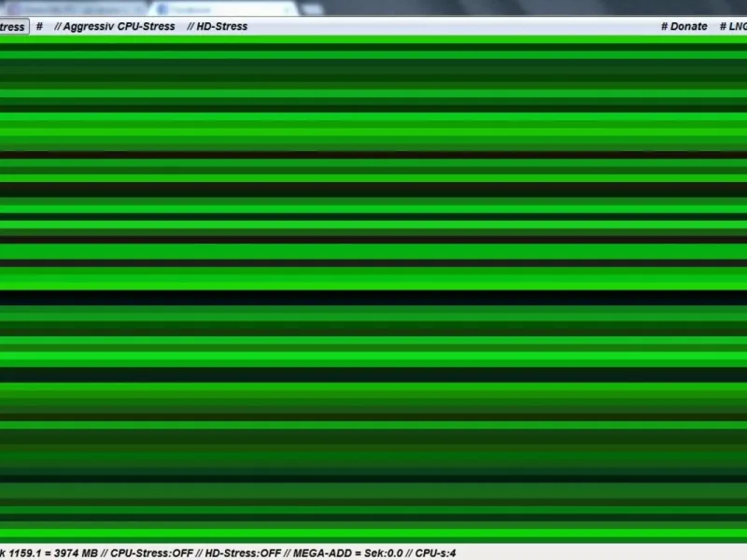747x560 pixels.
Task: Click the 3974 MB memory readout
Action: pos(76,553)
